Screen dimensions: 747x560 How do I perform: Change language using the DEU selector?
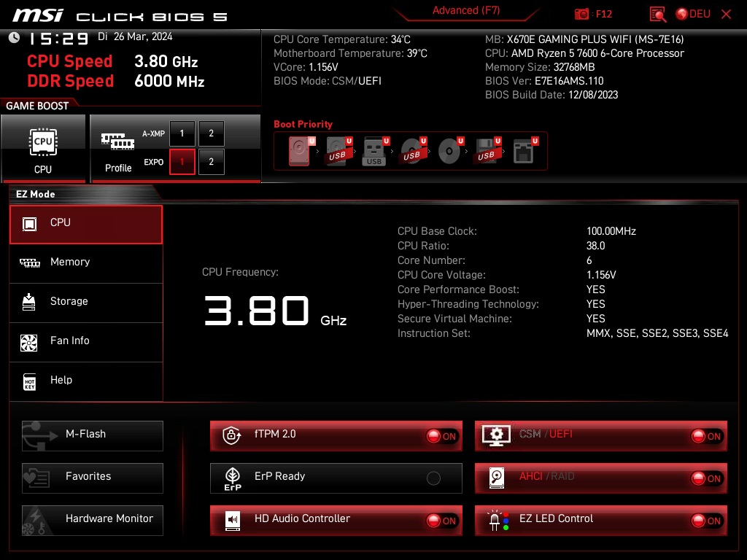click(x=692, y=13)
